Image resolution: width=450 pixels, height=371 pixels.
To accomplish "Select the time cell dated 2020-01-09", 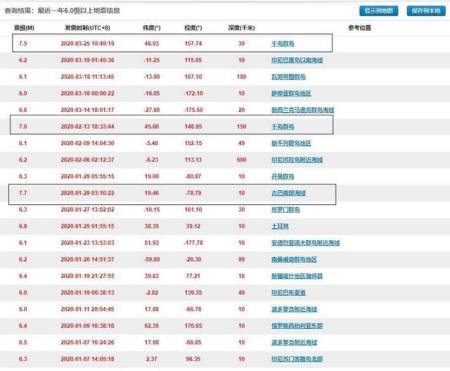I will (87, 326).
